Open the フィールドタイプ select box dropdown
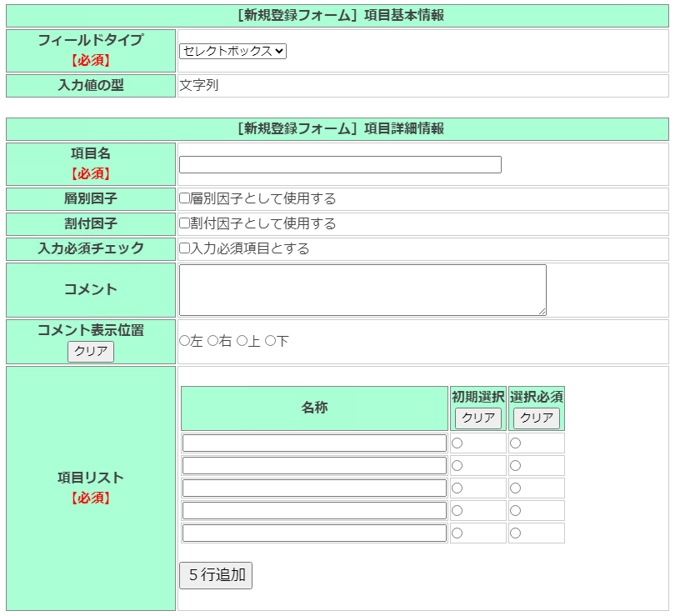675x616 pixels. coord(232,51)
